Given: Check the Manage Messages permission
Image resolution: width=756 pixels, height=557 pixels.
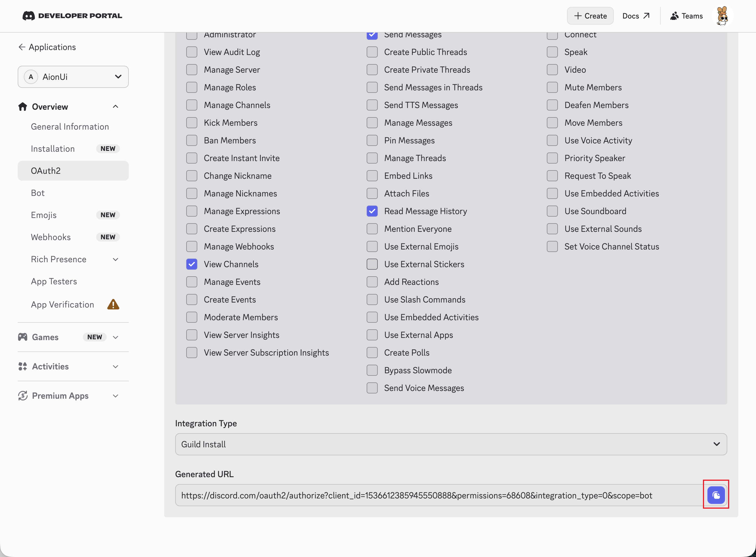Looking at the screenshot, I should tap(372, 123).
